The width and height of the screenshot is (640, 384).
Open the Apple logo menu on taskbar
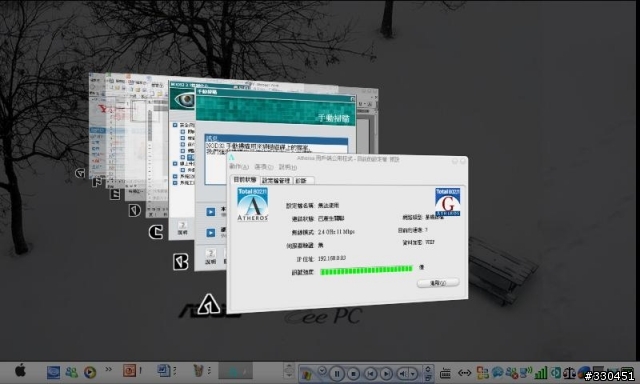[20, 371]
